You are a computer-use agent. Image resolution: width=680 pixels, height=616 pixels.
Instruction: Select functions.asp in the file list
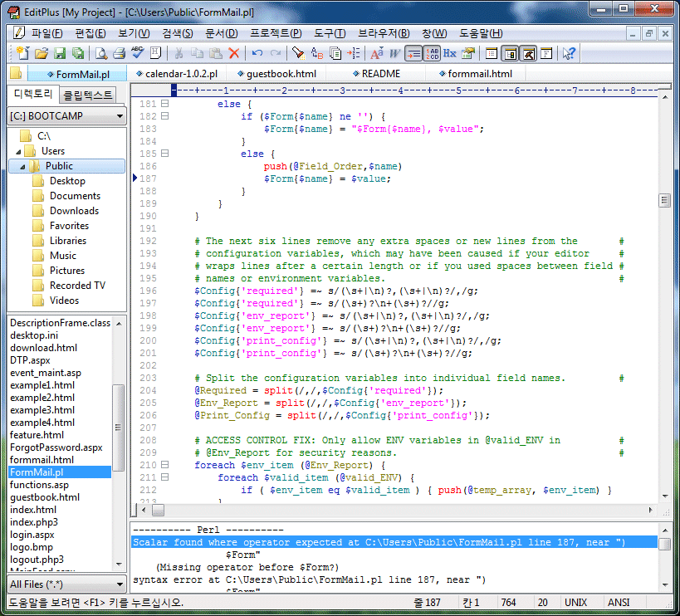pyautogui.click(x=40, y=485)
